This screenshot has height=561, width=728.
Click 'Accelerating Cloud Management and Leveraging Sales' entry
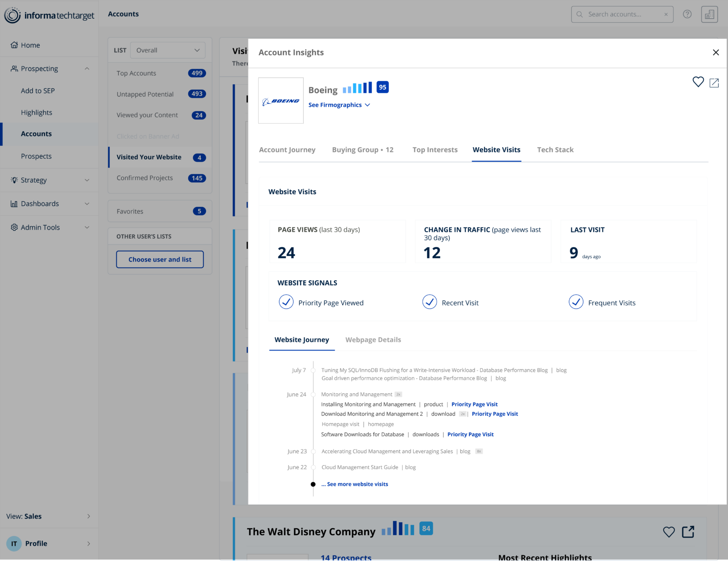click(x=387, y=452)
